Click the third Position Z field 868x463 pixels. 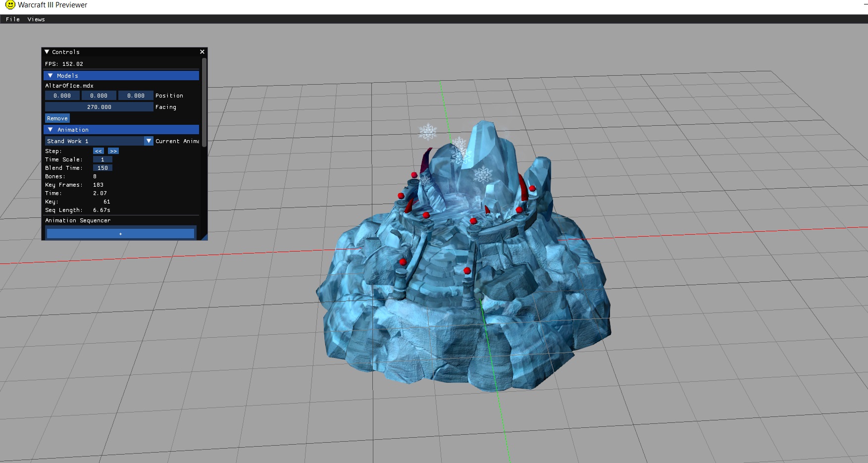pyautogui.click(x=136, y=96)
